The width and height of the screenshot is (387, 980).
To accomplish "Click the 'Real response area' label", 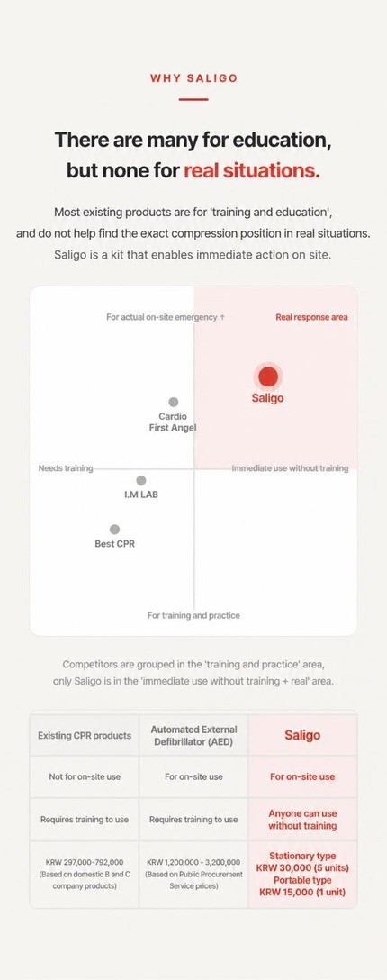I will click(312, 317).
